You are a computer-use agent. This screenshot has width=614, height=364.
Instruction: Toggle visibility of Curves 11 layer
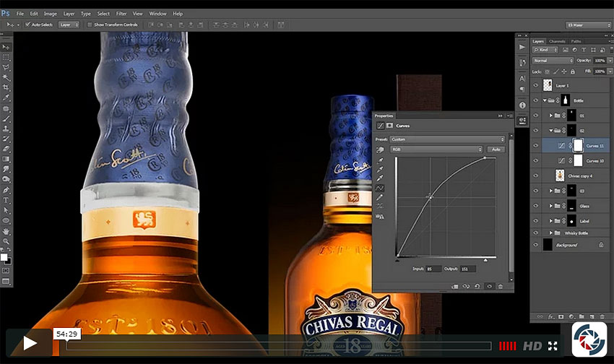[x=536, y=146]
